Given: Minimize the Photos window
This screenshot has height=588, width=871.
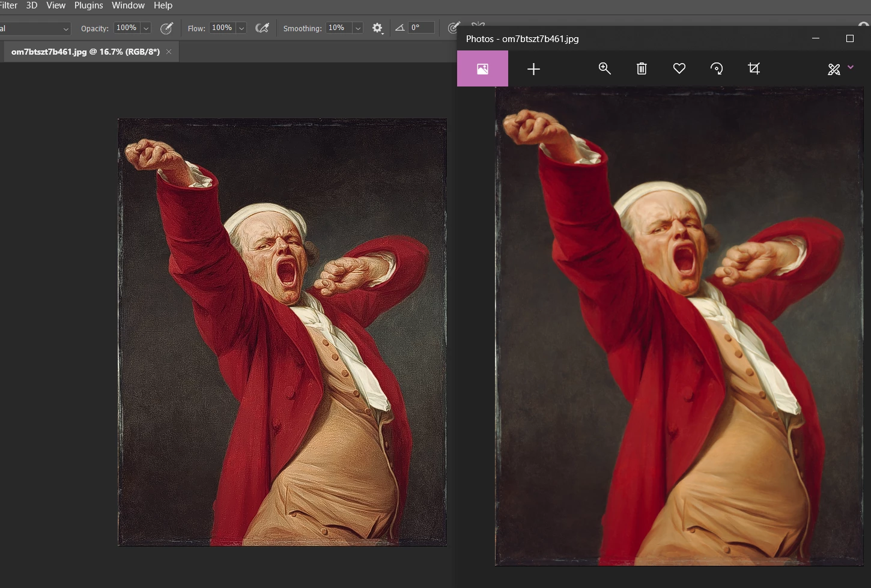Looking at the screenshot, I should (816, 38).
